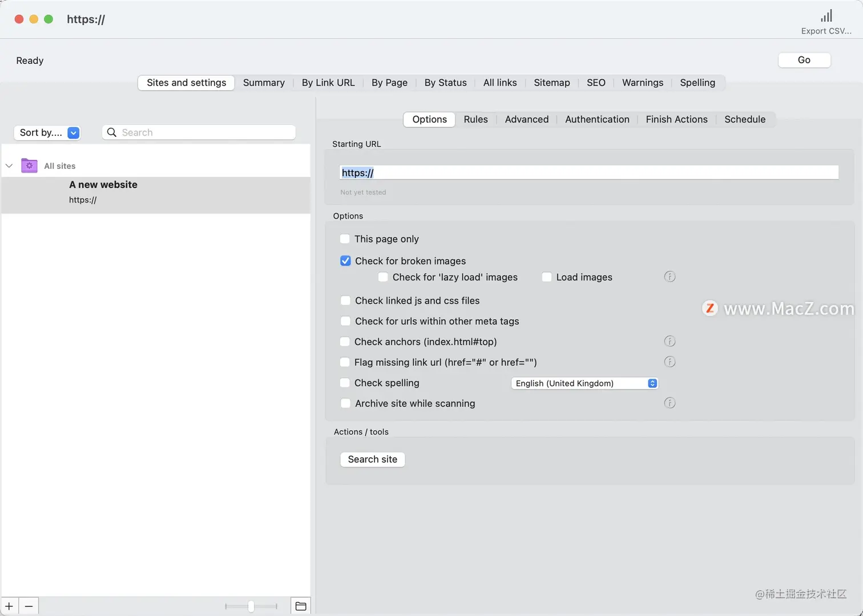
Task: Adjust the list row size slider
Action: 251,606
